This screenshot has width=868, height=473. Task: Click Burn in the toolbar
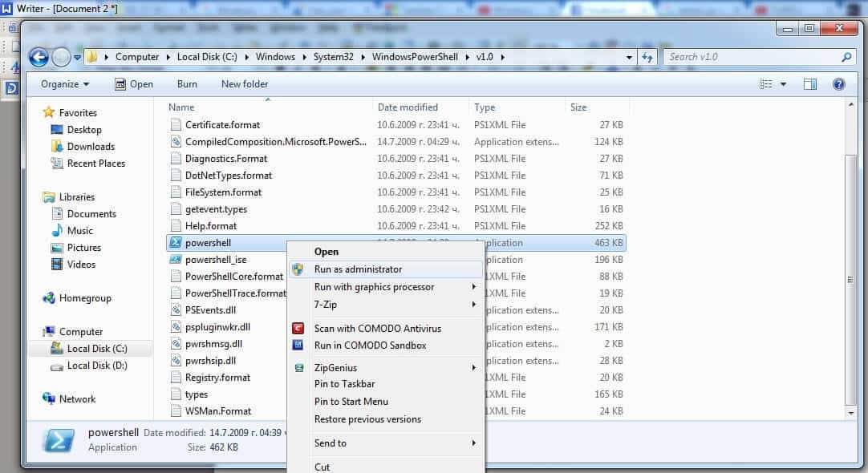[187, 84]
